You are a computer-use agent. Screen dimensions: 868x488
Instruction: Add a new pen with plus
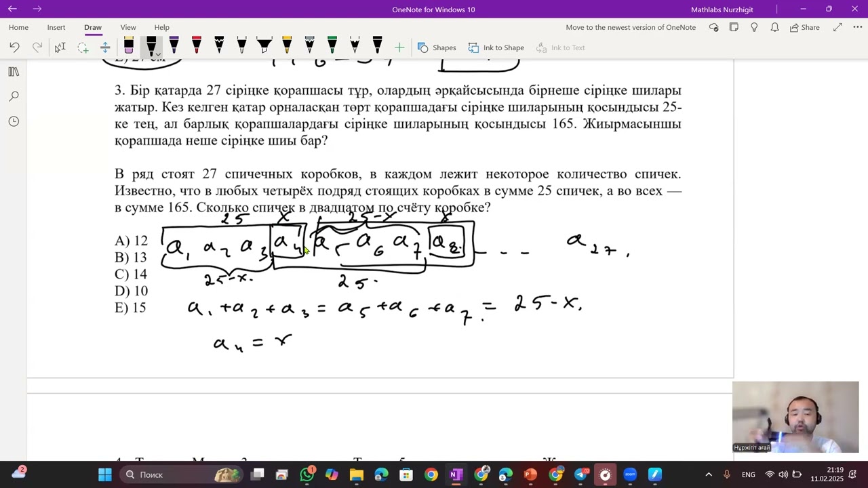click(399, 47)
